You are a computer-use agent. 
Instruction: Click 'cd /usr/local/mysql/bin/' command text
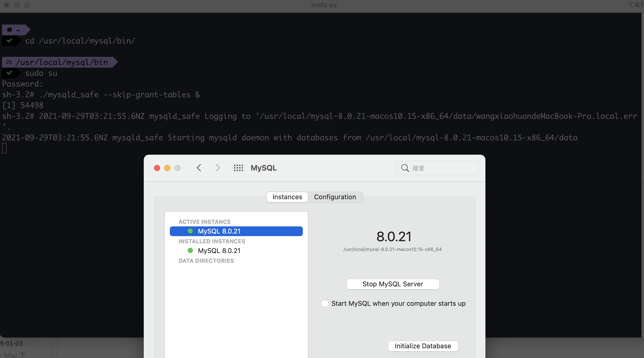[x=80, y=41]
